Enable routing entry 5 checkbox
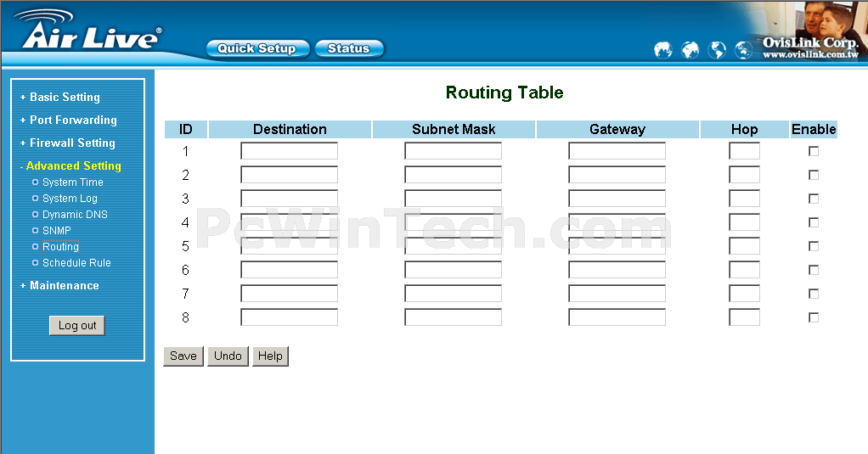The height and width of the screenshot is (454, 868). click(813, 246)
